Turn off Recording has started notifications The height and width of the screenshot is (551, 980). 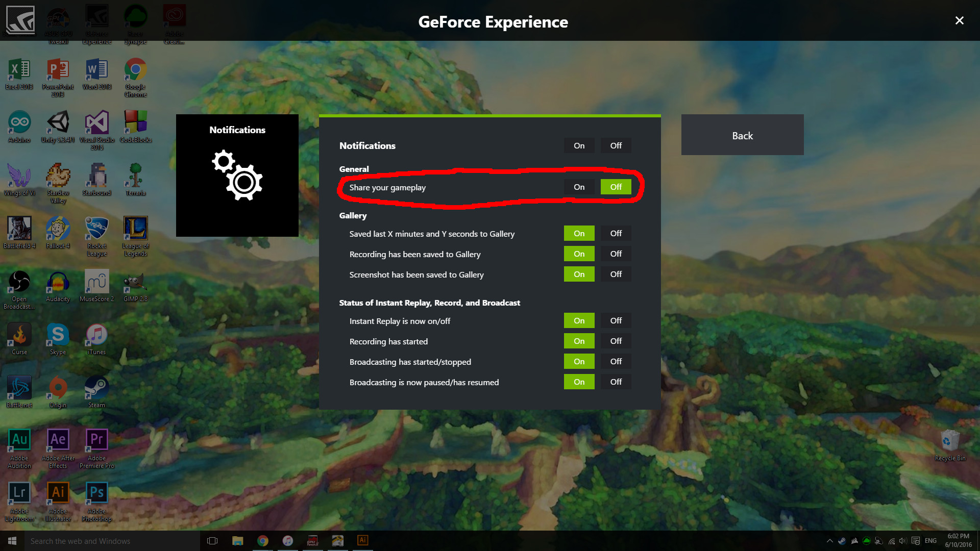tap(616, 341)
